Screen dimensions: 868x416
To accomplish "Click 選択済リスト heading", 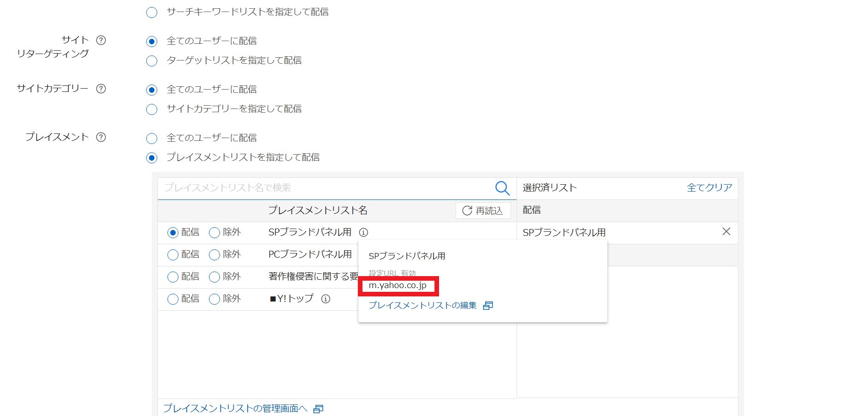I will pos(550,187).
